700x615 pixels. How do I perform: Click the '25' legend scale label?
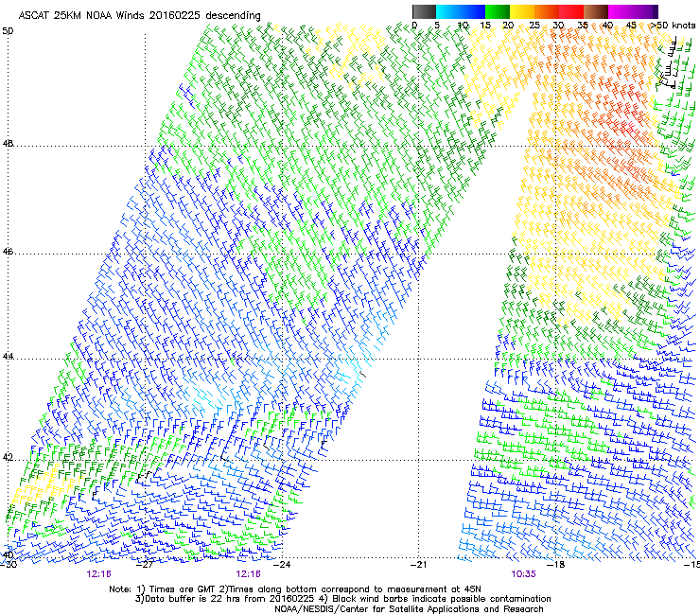pyautogui.click(x=534, y=26)
